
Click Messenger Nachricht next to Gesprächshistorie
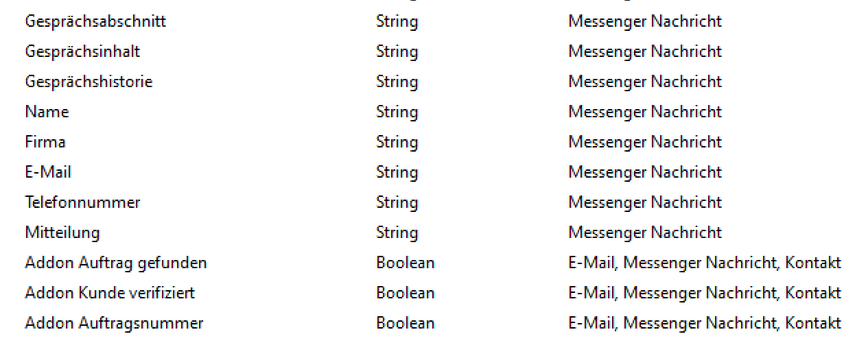(x=645, y=82)
